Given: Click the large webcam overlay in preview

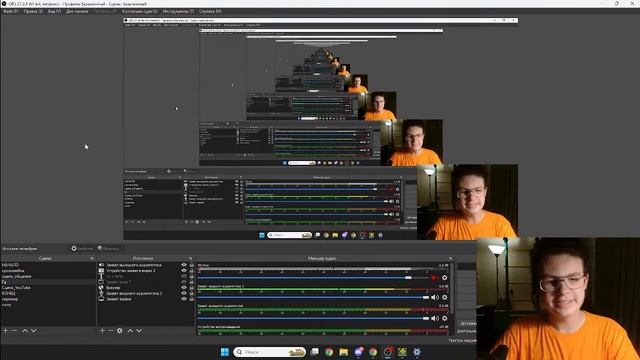Looking at the screenshot, I should pyautogui.click(x=558, y=298).
